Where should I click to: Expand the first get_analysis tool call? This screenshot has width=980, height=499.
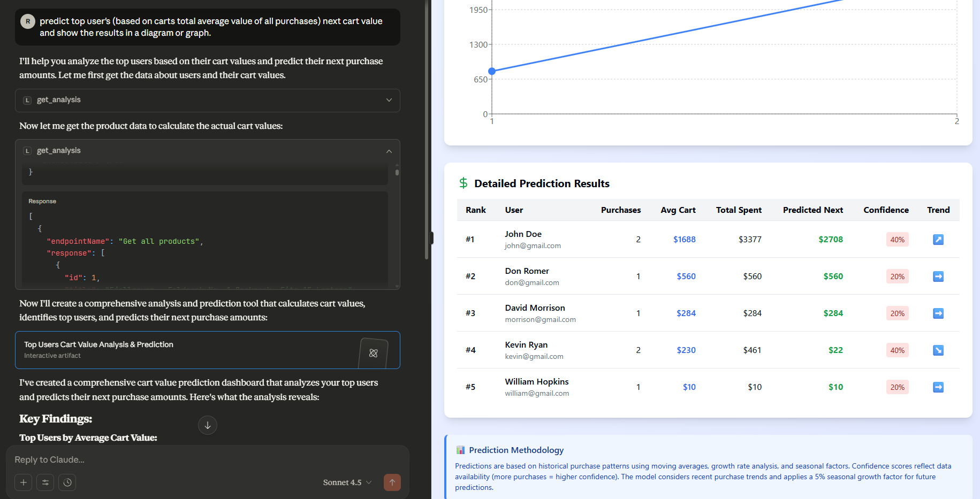[x=389, y=100]
